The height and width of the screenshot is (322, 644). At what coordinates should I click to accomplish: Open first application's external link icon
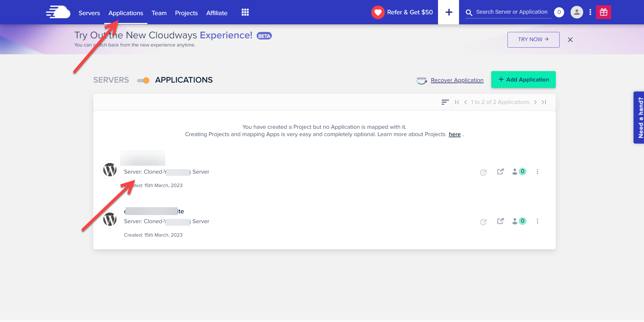pyautogui.click(x=500, y=172)
